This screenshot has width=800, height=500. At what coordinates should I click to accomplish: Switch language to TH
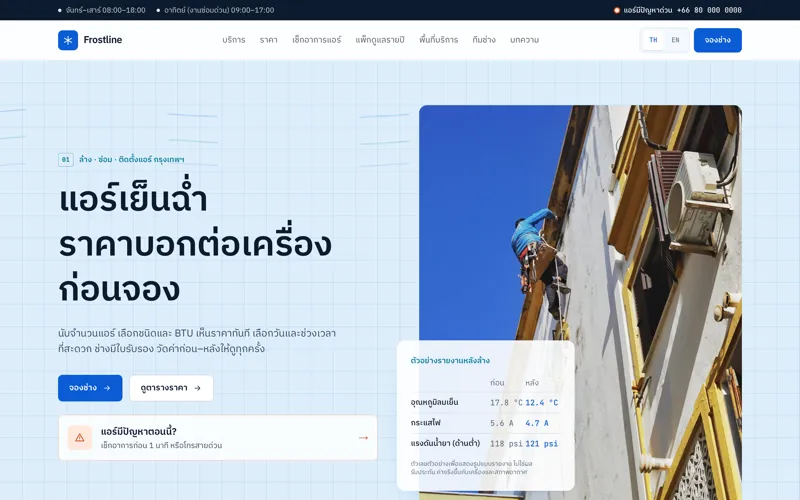click(653, 40)
